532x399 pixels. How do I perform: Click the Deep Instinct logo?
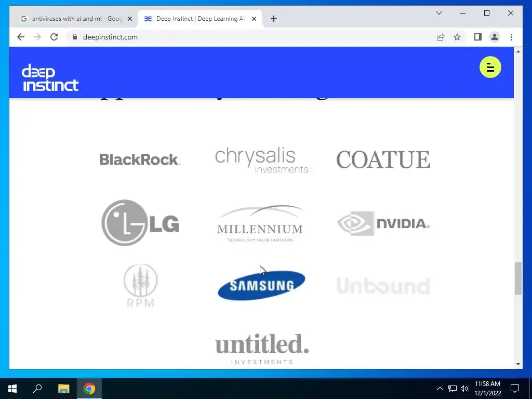[50, 78]
